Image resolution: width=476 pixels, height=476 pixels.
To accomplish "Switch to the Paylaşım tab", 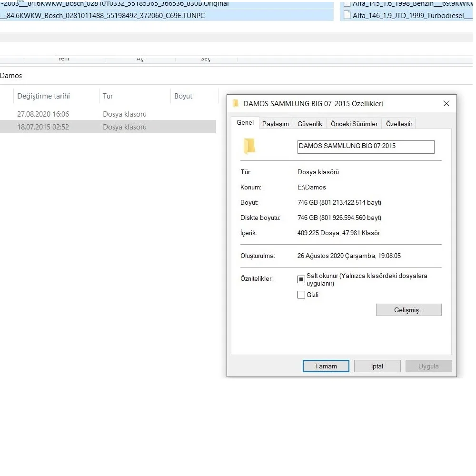I will coord(276,123).
